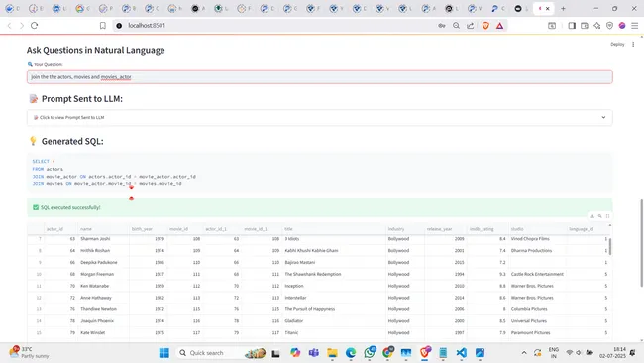Sort table by industry column header

click(404, 229)
